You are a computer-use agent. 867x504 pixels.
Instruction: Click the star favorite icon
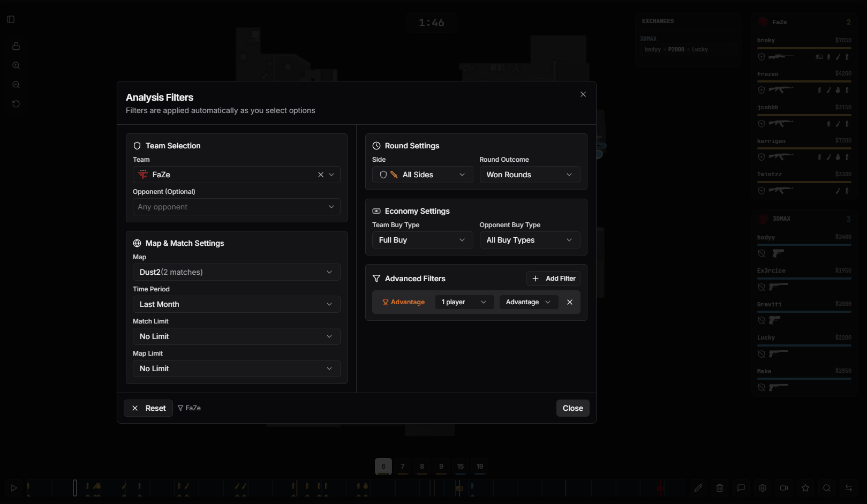point(805,488)
